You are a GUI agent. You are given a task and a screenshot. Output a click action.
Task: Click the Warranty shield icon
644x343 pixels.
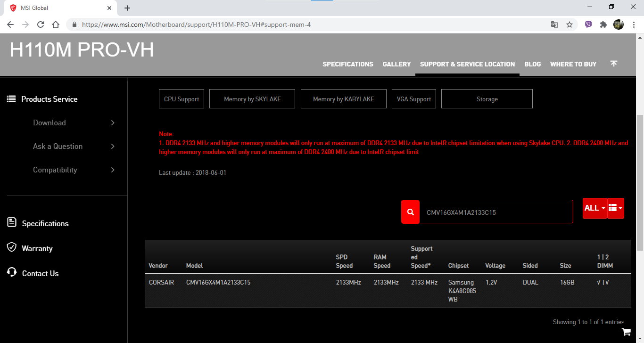tap(12, 247)
